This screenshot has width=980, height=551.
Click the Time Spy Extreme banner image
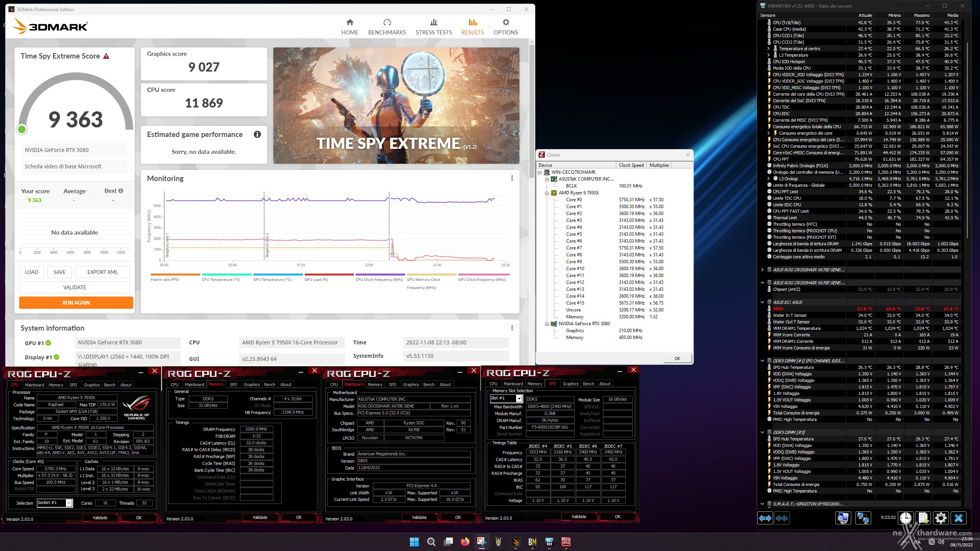point(396,106)
